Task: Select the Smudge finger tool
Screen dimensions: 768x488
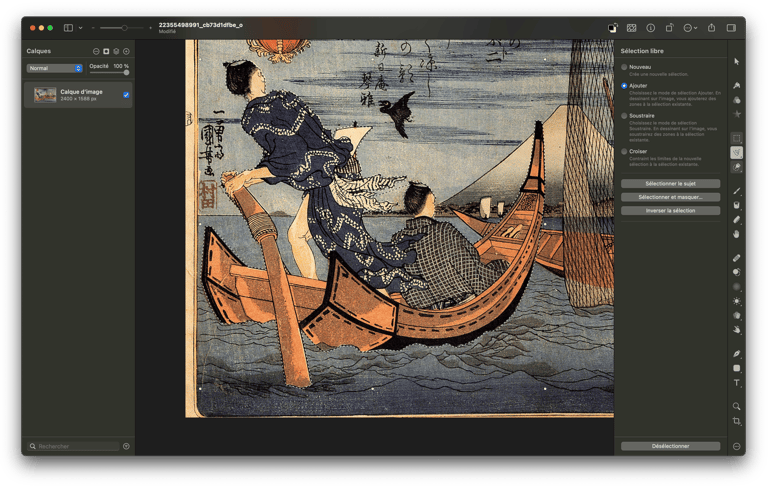Action: [x=736, y=234]
